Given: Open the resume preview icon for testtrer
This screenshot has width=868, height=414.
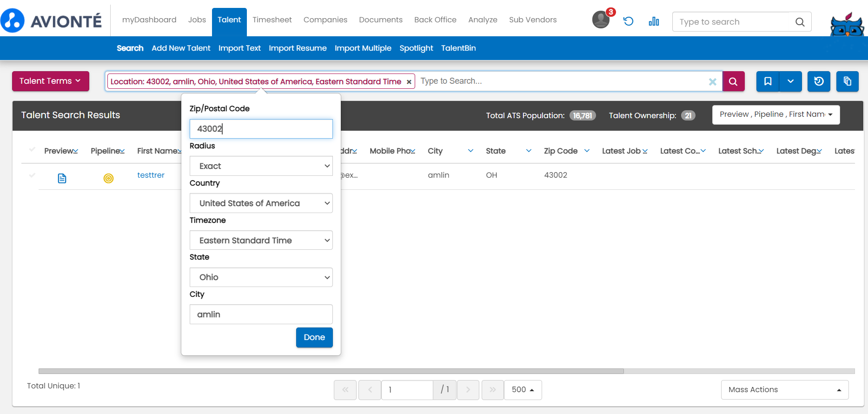Looking at the screenshot, I should pyautogui.click(x=62, y=178).
